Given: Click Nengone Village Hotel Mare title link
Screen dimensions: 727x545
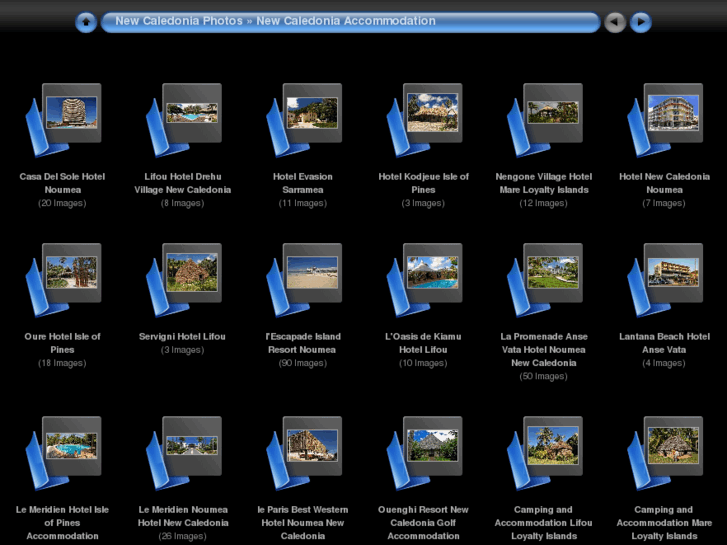Looking at the screenshot, I should tap(544, 183).
